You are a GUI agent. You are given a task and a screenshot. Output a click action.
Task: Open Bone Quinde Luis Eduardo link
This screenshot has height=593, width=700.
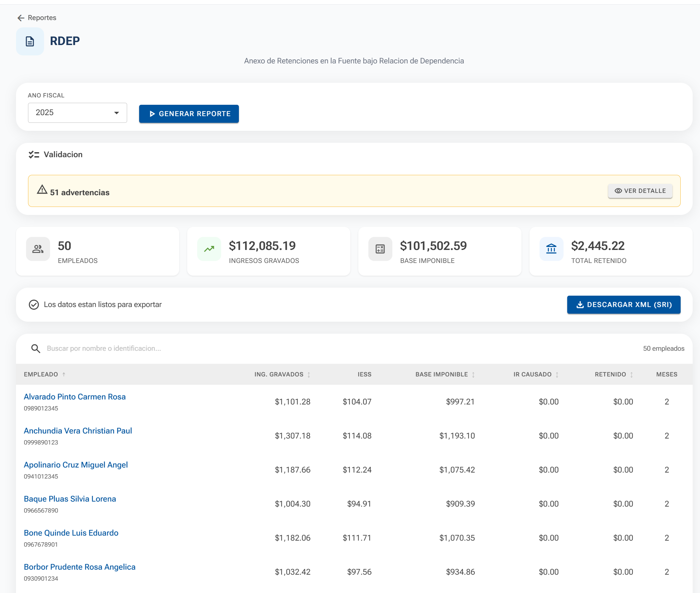(x=71, y=533)
